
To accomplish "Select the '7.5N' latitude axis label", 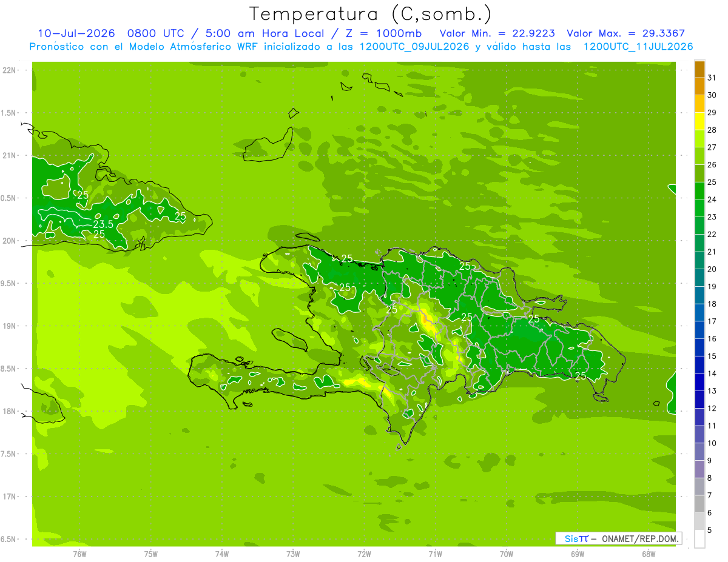I will [8, 453].
